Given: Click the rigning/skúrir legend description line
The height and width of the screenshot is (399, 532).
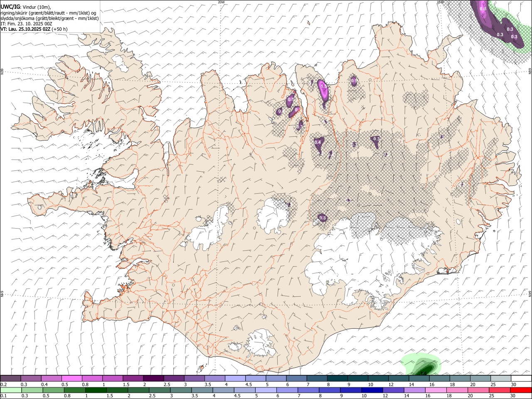Looking at the screenshot, I should pos(48,13).
